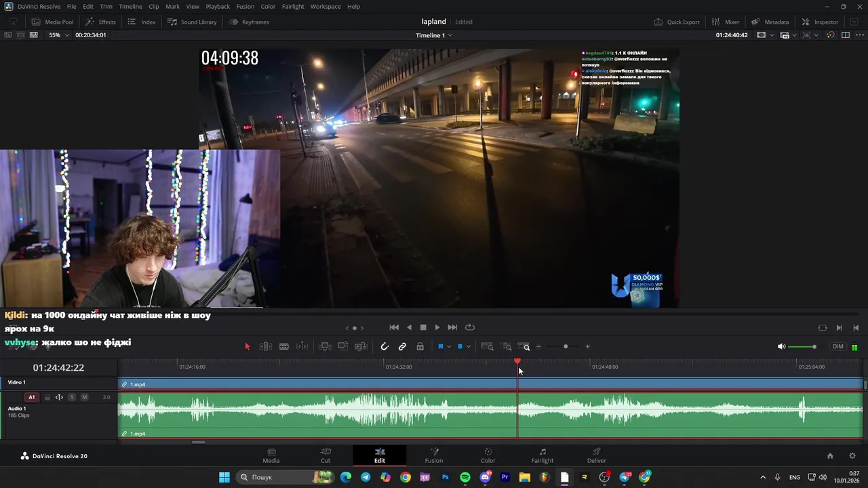Open Telegram from the taskbar

(x=366, y=477)
